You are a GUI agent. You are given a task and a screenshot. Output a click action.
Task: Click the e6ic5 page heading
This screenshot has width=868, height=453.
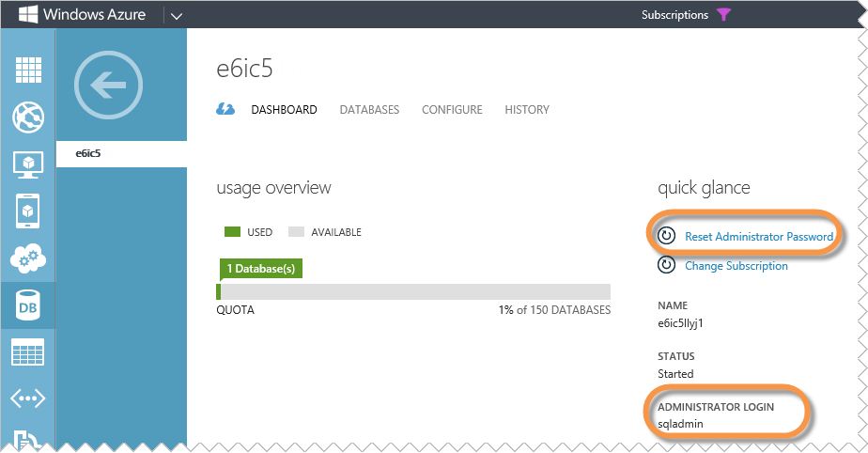click(x=244, y=69)
